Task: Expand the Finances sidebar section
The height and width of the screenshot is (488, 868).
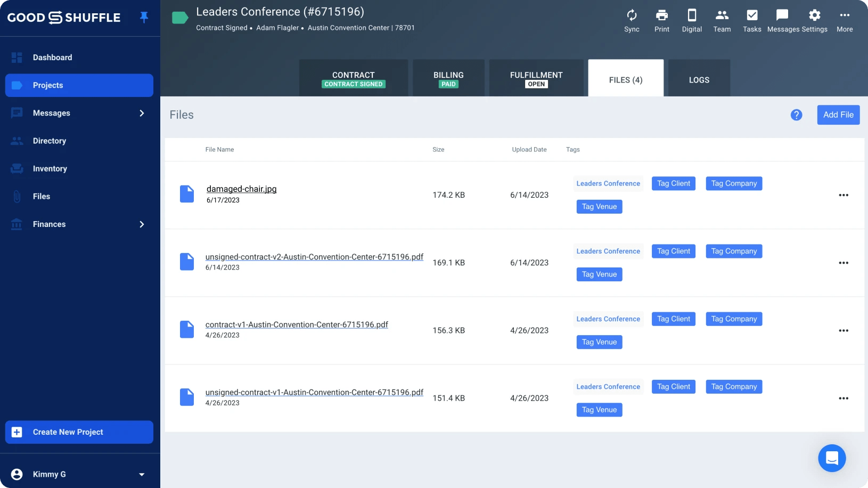Action: point(141,224)
